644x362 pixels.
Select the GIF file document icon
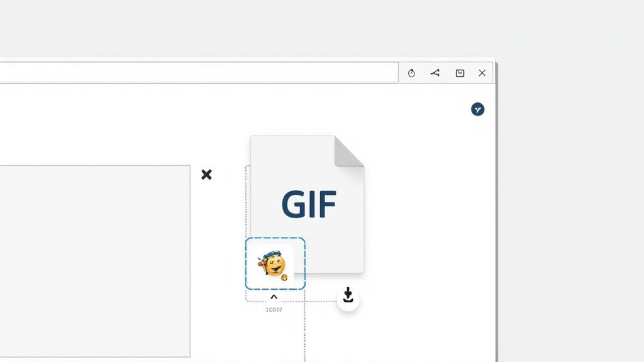[x=308, y=201]
